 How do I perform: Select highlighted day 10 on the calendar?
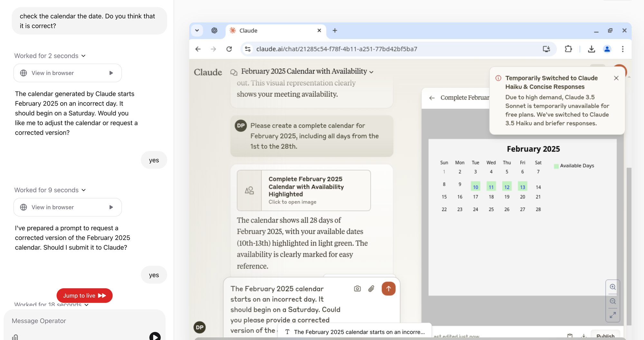pos(476,187)
